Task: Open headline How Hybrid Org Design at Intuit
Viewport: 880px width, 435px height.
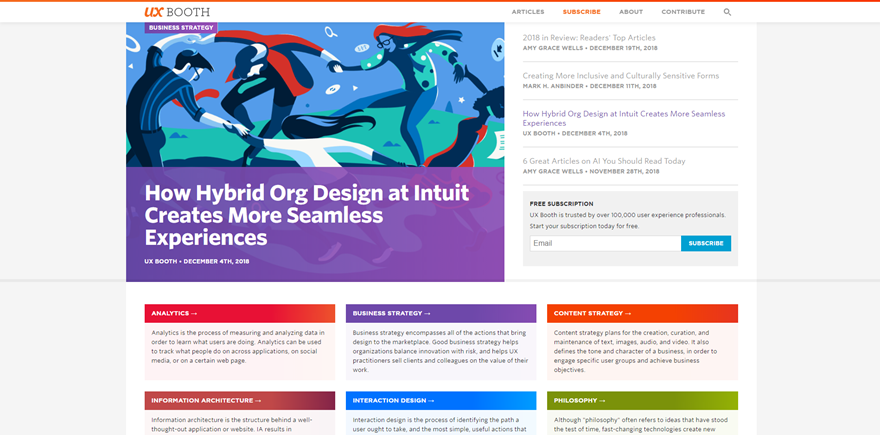Action: point(306,216)
